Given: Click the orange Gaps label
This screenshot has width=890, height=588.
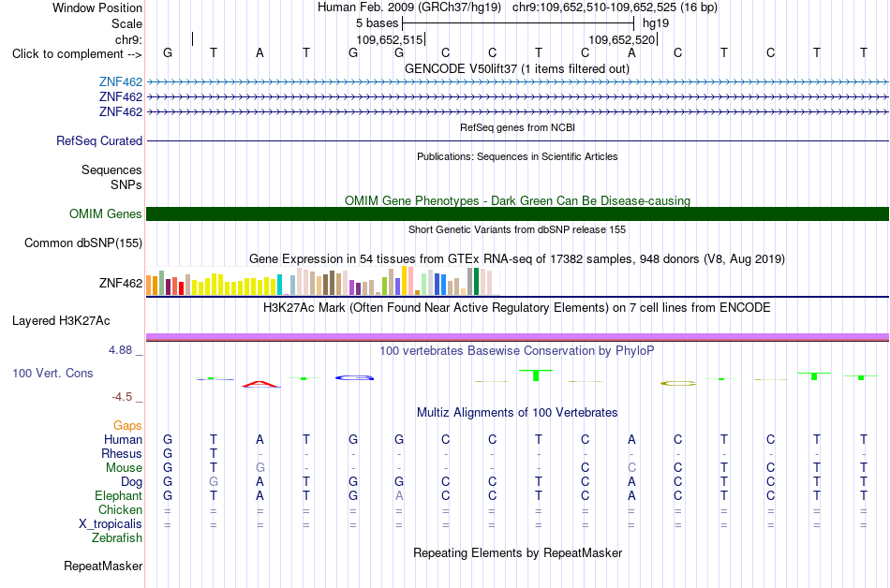Looking at the screenshot, I should (127, 426).
